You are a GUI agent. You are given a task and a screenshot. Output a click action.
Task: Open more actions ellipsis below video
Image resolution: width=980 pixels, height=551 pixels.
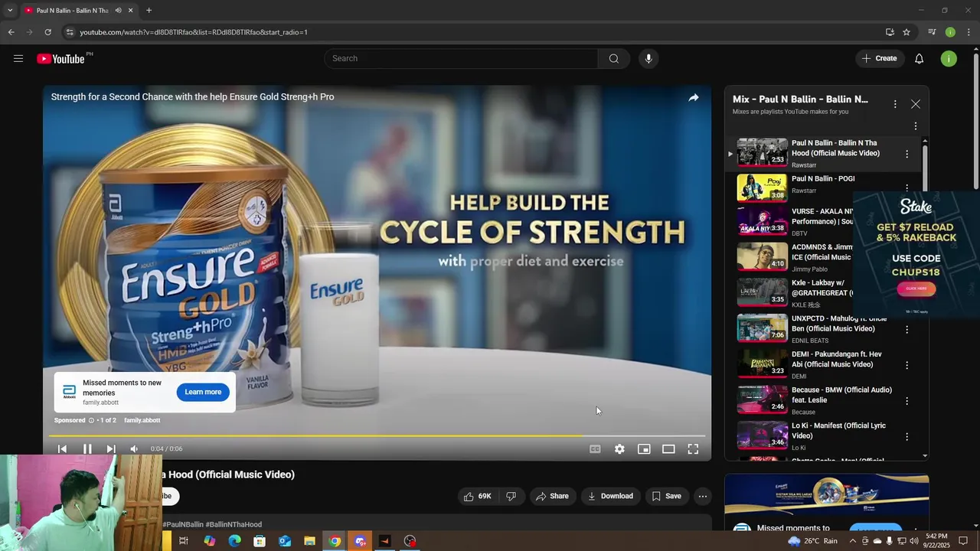(x=702, y=496)
